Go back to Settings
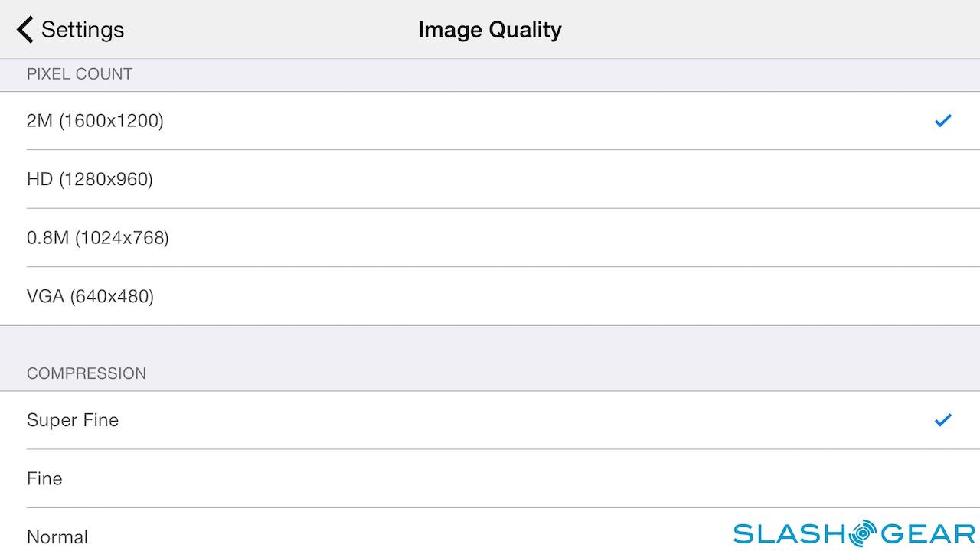980x551 pixels. tap(82, 30)
